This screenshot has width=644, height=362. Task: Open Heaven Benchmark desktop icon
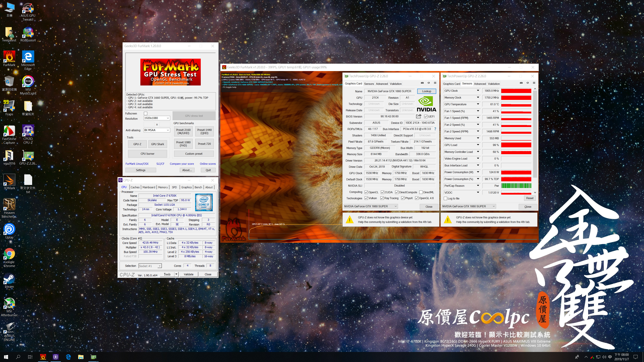(x=9, y=208)
